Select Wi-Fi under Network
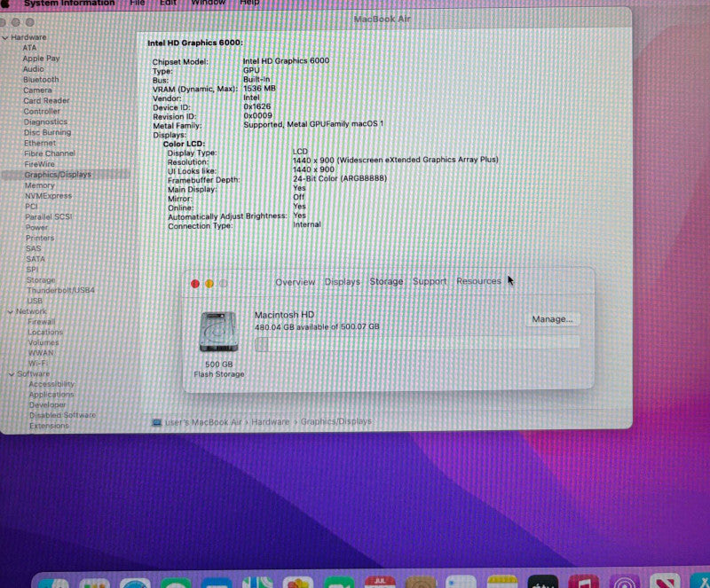The image size is (710, 588). point(37,364)
